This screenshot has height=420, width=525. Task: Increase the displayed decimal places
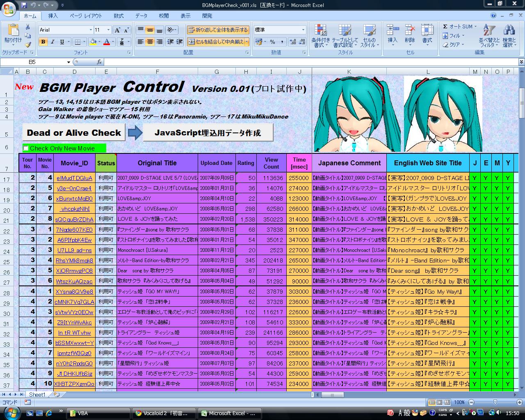click(293, 42)
